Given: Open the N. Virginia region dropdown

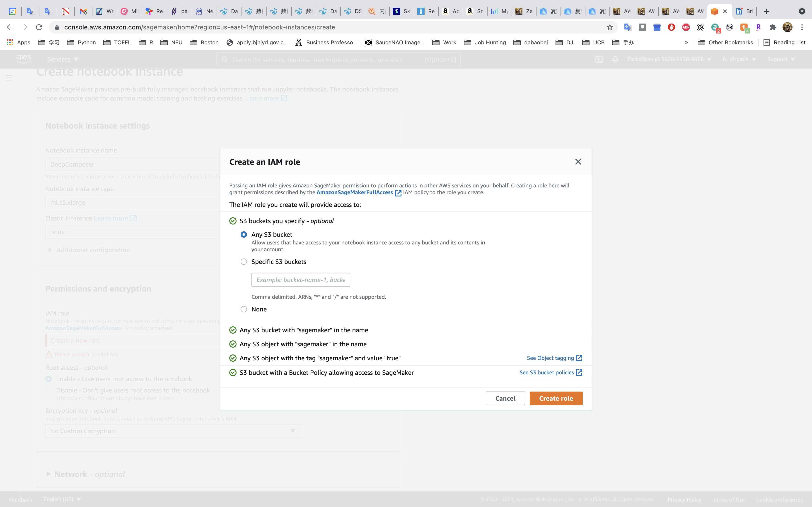Looking at the screenshot, I should point(739,59).
